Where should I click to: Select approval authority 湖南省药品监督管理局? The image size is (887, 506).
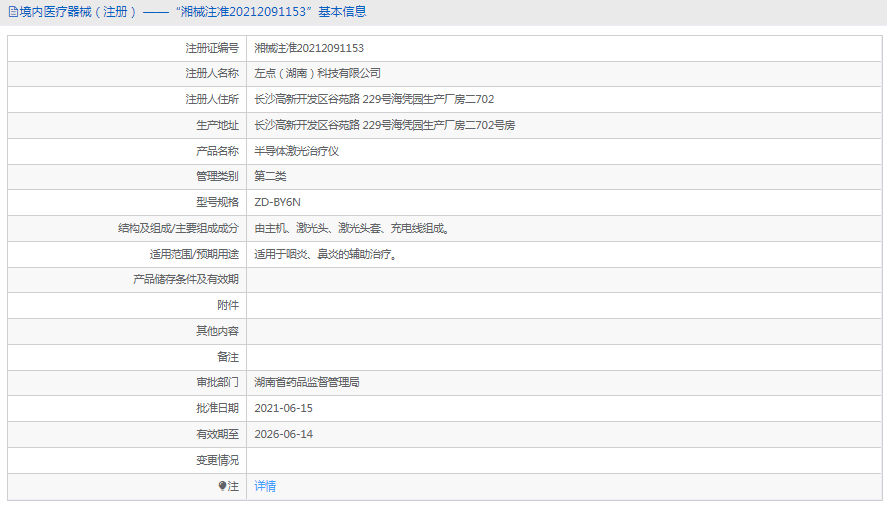[307, 382]
